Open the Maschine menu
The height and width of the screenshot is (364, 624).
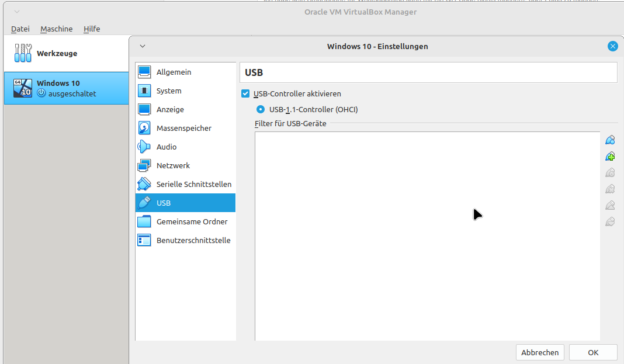coord(57,29)
